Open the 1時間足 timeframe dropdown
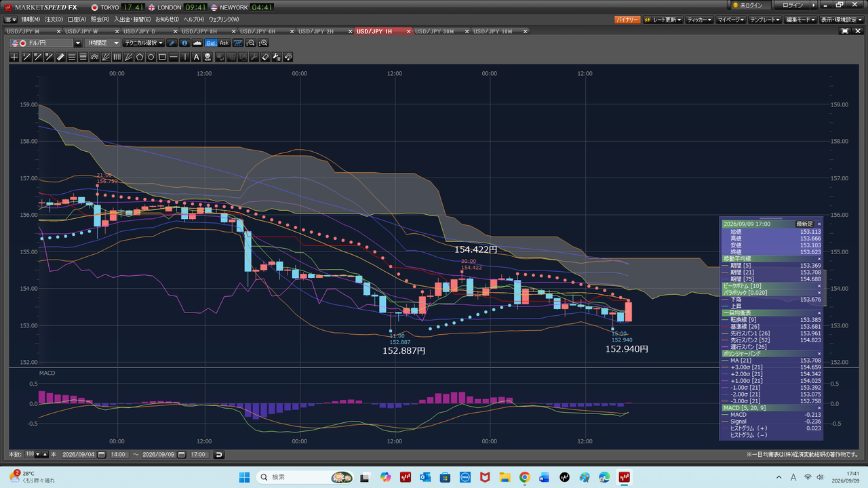 coord(103,43)
